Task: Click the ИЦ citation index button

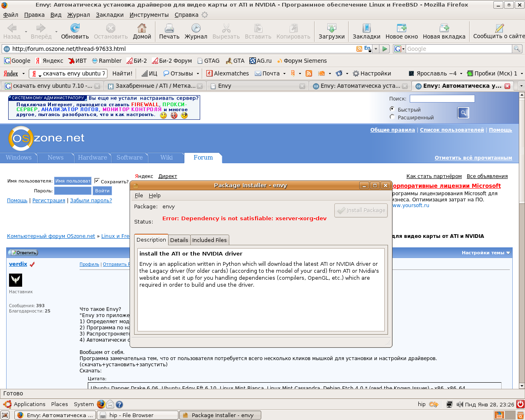Action: click(x=149, y=73)
